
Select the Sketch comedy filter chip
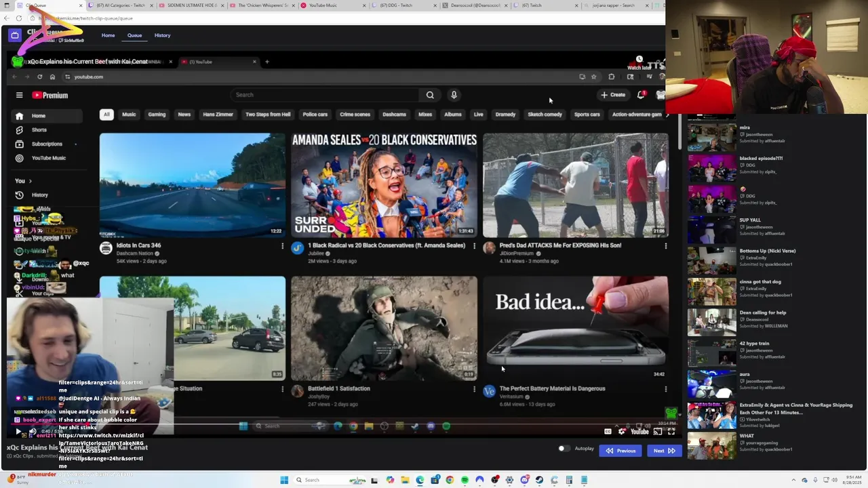(545, 115)
